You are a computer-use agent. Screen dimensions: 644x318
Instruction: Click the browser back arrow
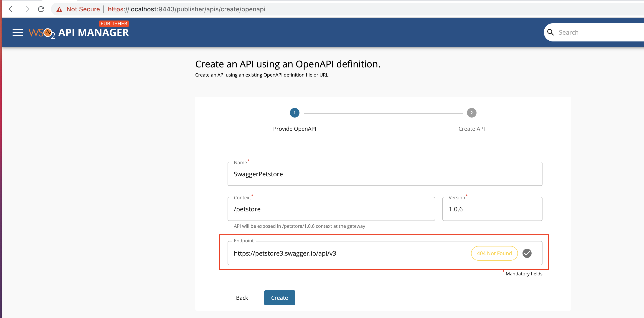click(x=12, y=9)
